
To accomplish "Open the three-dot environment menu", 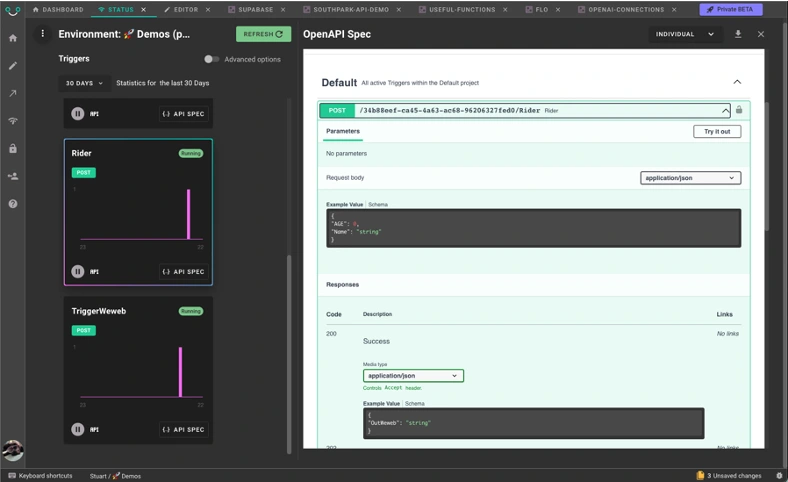I will pyautogui.click(x=43, y=34).
